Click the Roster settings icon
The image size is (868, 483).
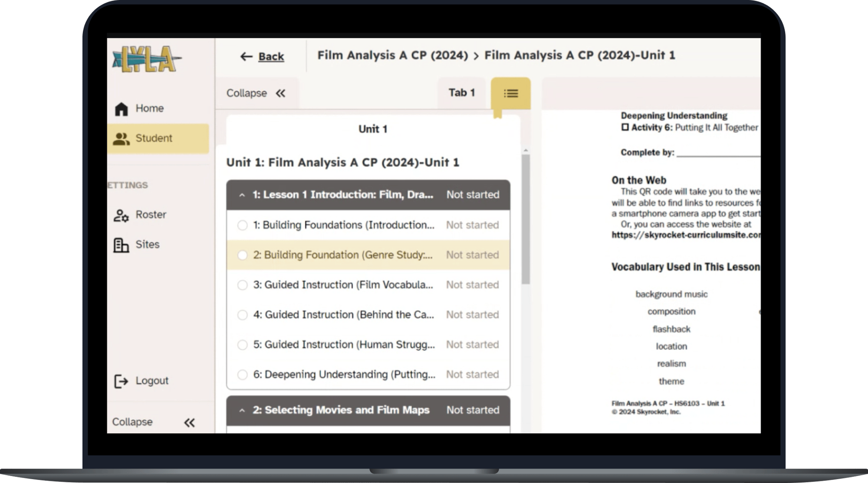tap(121, 215)
